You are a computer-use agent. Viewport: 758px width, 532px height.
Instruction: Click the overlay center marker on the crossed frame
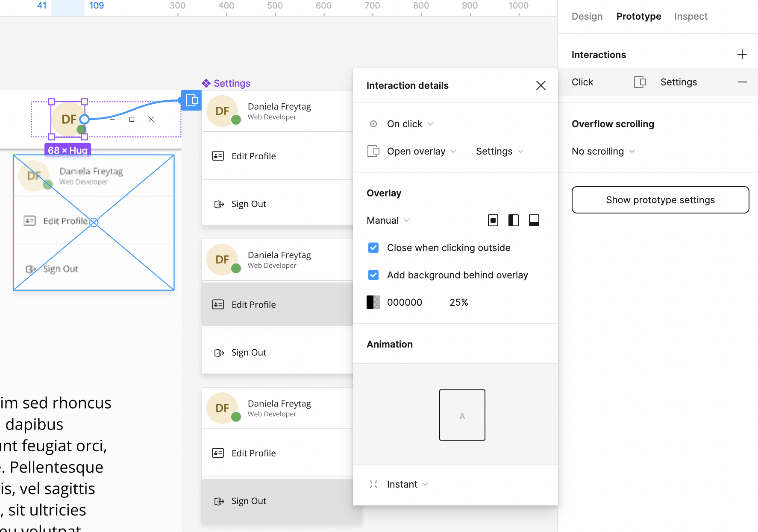(x=94, y=222)
